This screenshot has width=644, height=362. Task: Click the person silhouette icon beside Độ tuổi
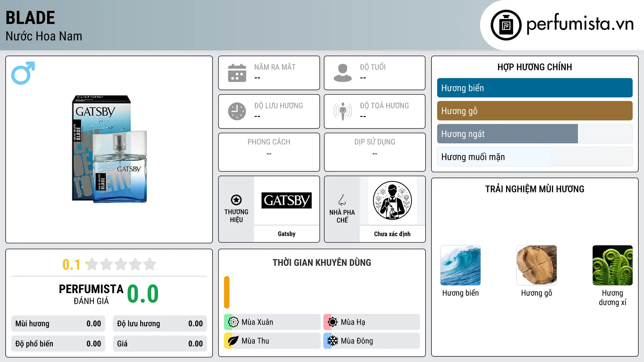point(343,73)
